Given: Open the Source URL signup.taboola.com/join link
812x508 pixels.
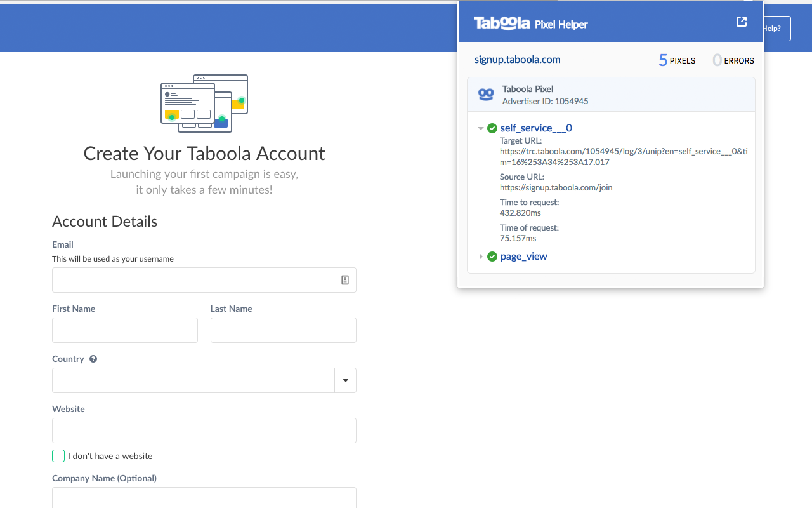Looking at the screenshot, I should 555,187.
